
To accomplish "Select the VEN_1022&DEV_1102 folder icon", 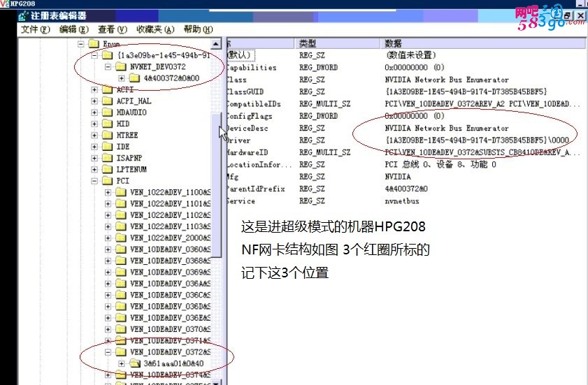I will [121, 215].
